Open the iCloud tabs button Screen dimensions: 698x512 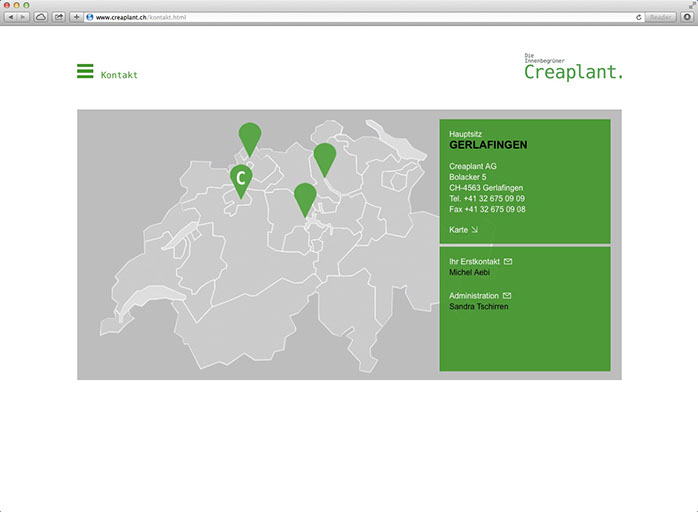[41, 17]
